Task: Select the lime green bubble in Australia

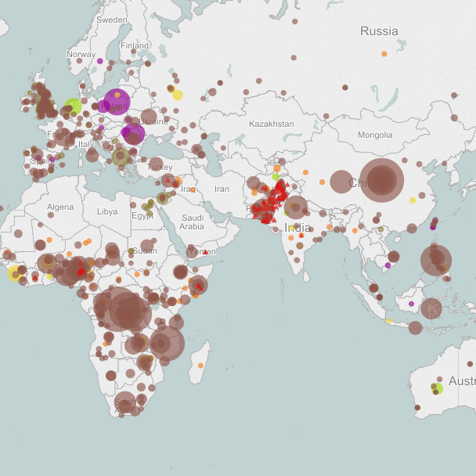Action: [x=438, y=388]
